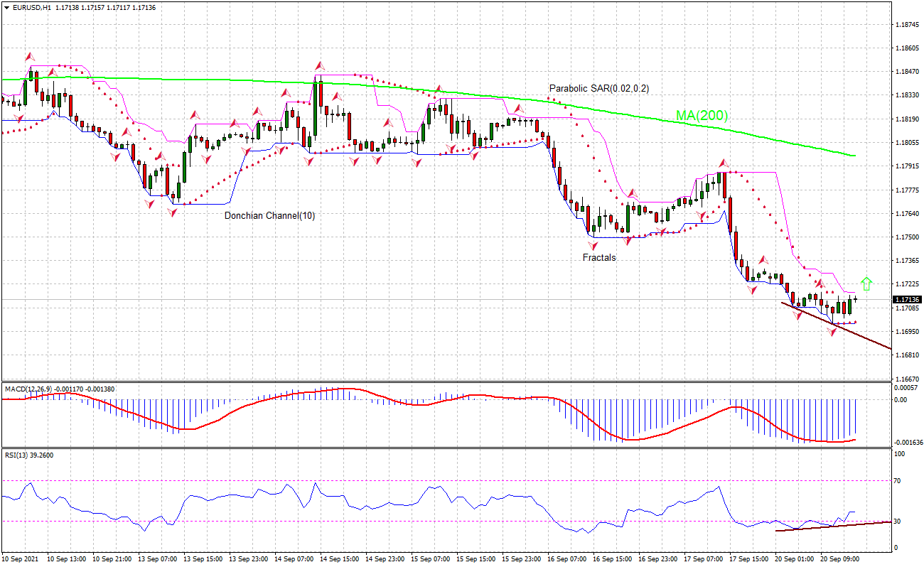Select the downward fractal icon below recent lows

[x=832, y=330]
